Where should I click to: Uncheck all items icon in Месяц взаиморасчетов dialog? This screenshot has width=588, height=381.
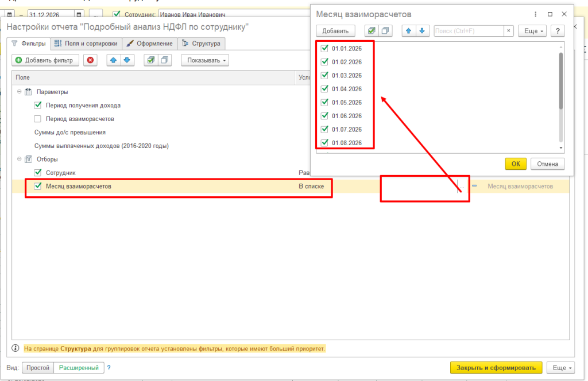(x=385, y=31)
